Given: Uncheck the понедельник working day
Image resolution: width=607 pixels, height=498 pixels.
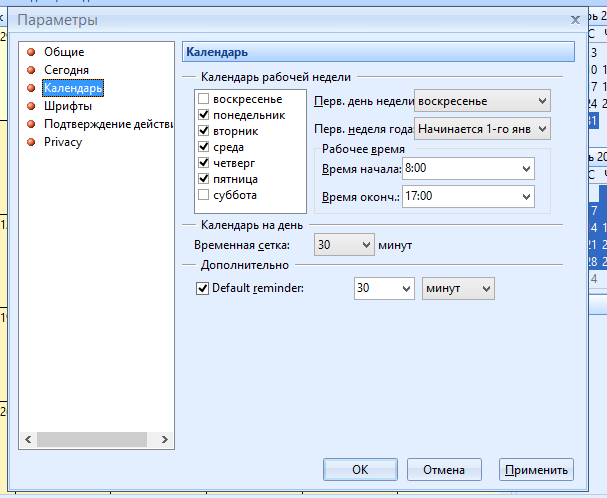Looking at the screenshot, I should tap(204, 116).
